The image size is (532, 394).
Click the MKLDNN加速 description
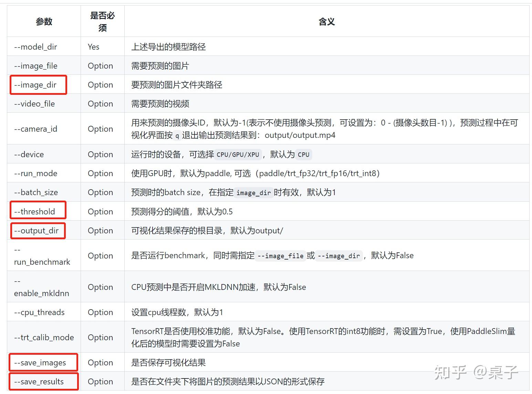pos(218,287)
